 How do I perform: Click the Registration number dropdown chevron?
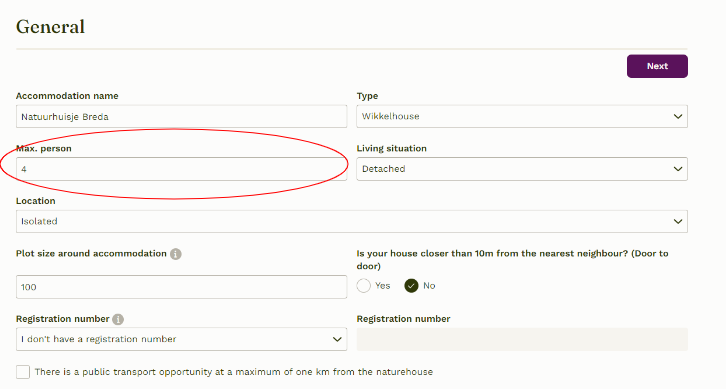pyautogui.click(x=337, y=339)
